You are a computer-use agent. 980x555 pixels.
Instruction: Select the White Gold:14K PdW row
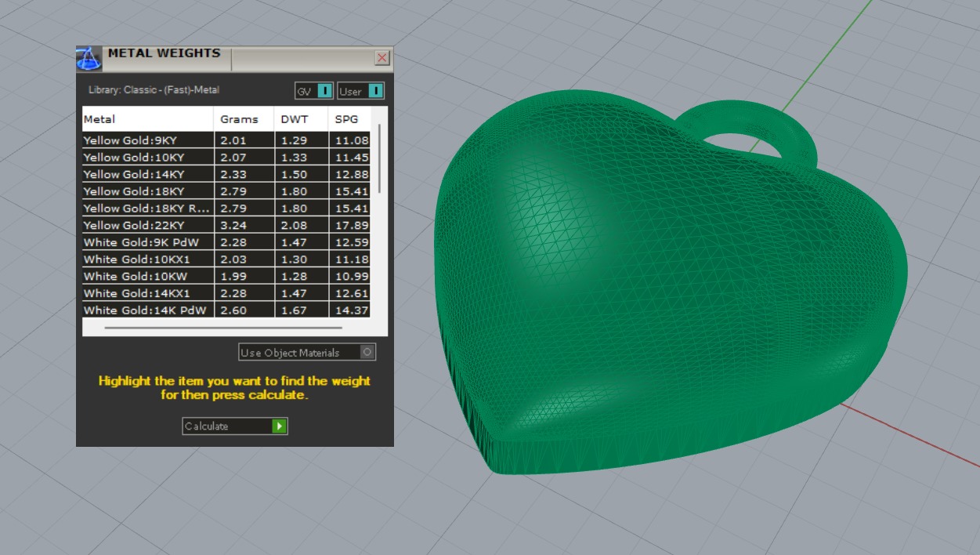[x=226, y=310]
